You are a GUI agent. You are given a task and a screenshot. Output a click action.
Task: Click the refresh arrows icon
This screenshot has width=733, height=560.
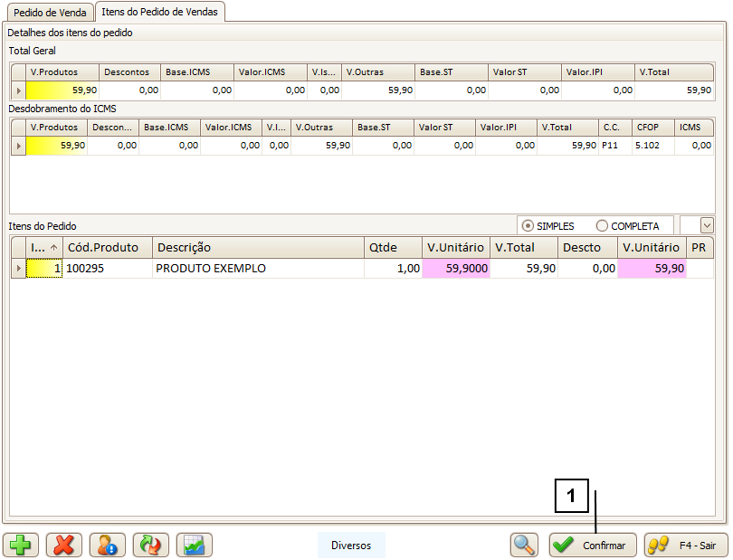click(x=151, y=545)
